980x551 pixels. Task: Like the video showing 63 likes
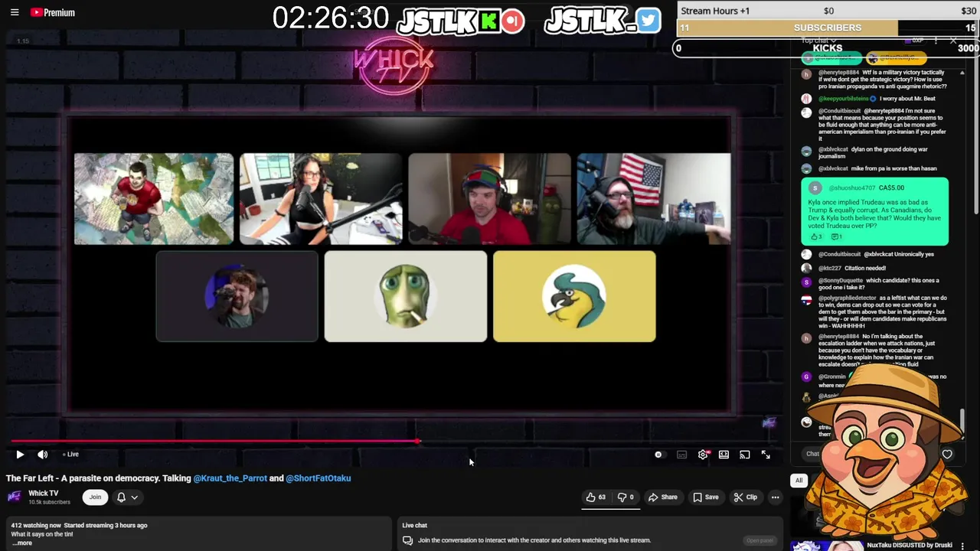596,497
